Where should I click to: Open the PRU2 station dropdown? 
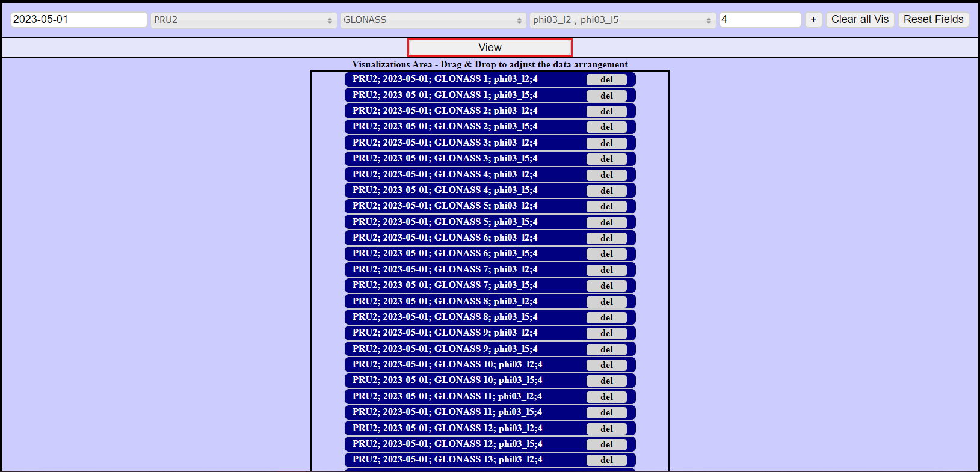tap(242, 20)
